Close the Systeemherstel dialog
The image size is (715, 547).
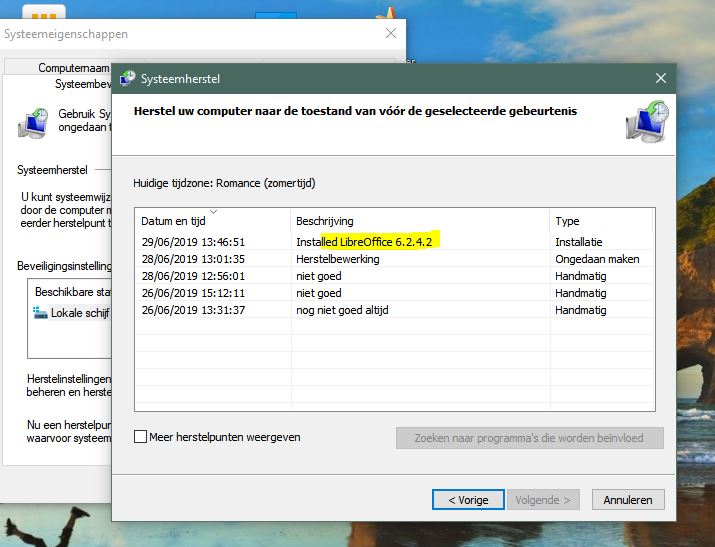[x=660, y=79]
